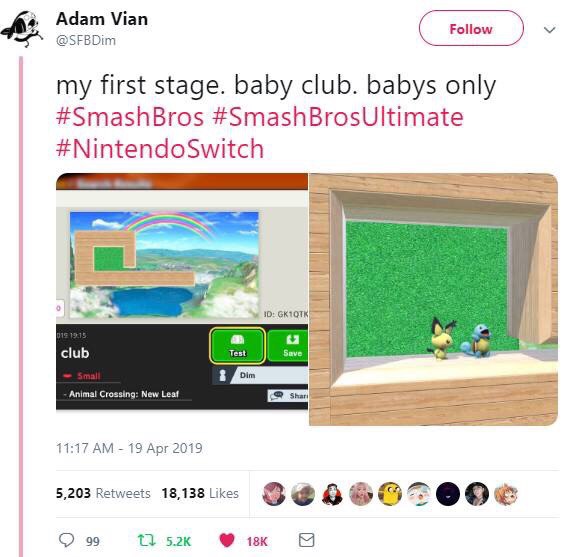Screen dimensions: 582x557
Task: Open the #SmashBrosUltimate hashtag link
Action: pyautogui.click(x=338, y=117)
